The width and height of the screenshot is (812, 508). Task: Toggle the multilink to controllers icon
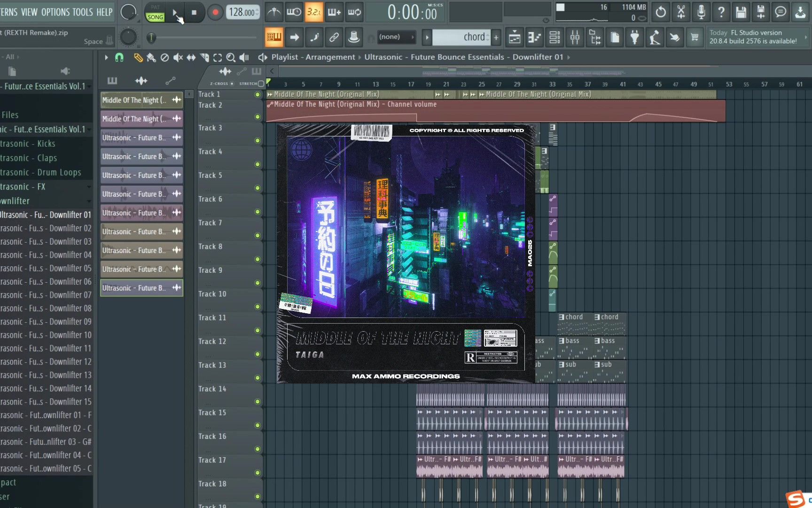(x=354, y=37)
